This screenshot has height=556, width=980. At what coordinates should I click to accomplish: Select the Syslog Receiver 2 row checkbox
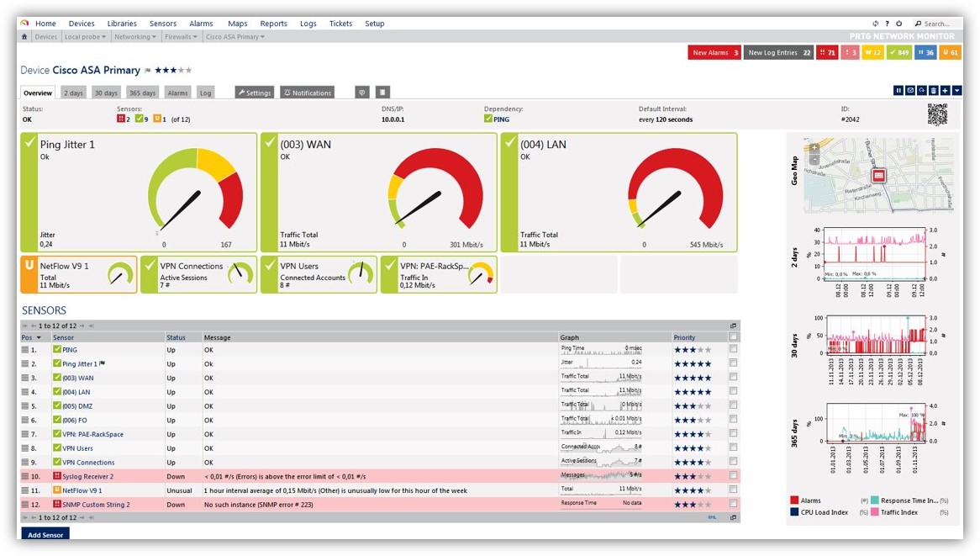tap(734, 476)
